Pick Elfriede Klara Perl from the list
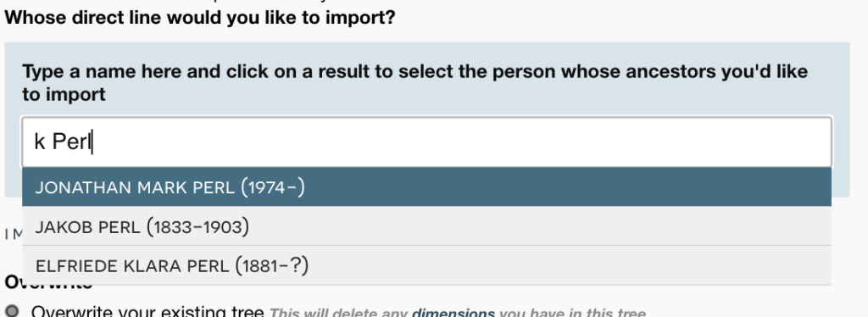Image resolution: width=868 pixels, height=317 pixels. pos(426,266)
